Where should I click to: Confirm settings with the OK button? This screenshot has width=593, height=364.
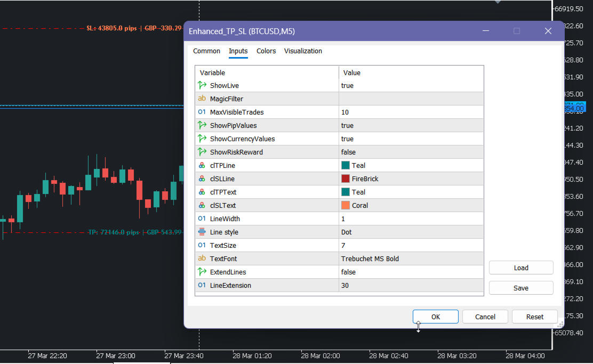coord(435,317)
